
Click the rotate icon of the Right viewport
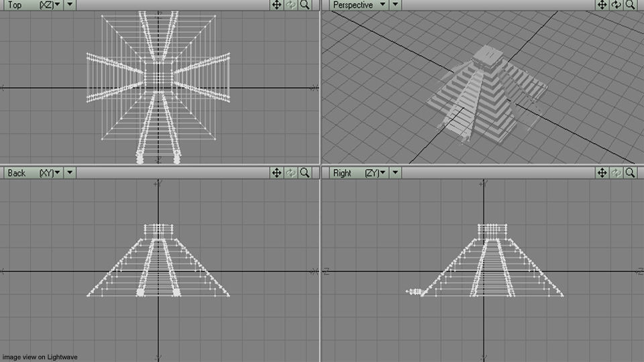click(x=616, y=173)
